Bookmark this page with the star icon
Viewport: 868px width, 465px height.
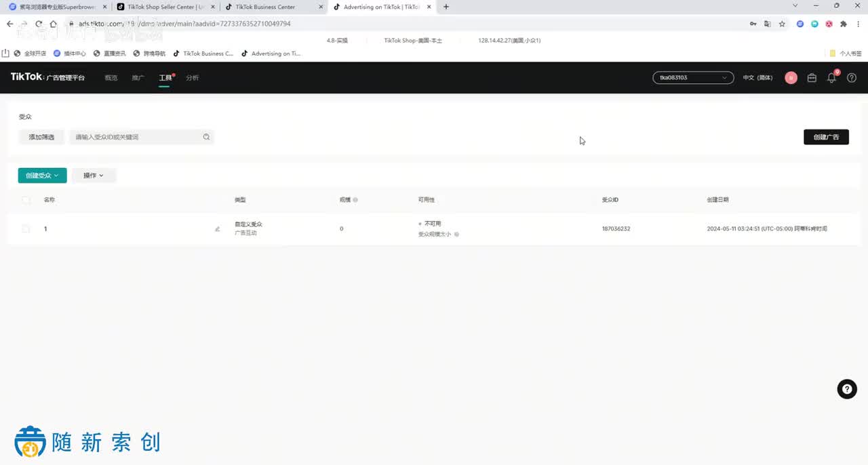pyautogui.click(x=782, y=24)
